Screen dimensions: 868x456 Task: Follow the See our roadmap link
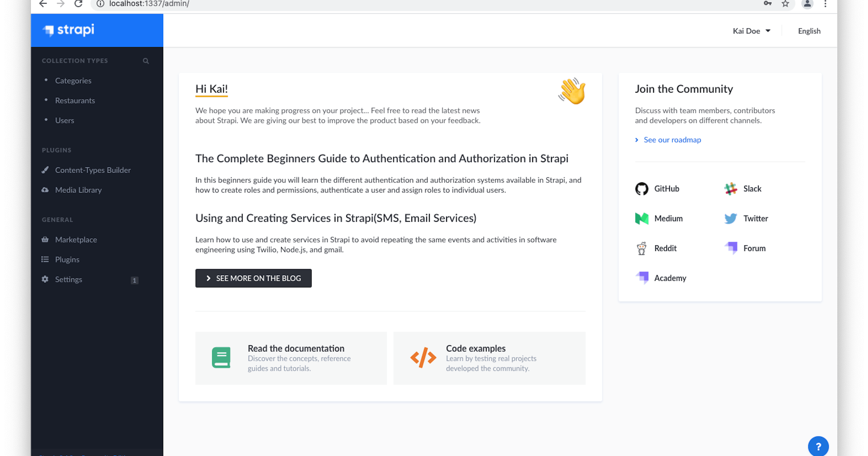(x=672, y=140)
